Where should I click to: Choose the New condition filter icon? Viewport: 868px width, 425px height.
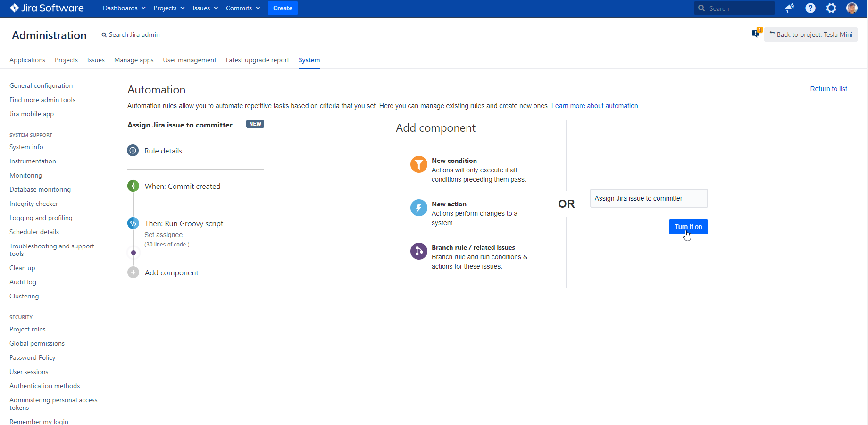tap(418, 164)
